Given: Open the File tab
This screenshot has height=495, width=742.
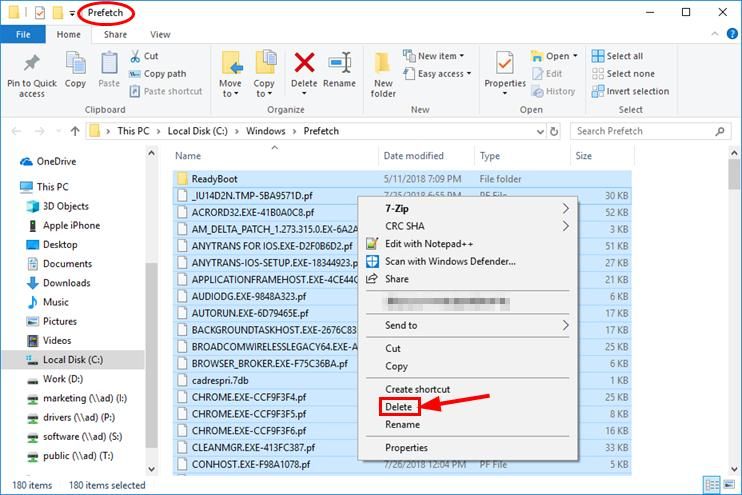Looking at the screenshot, I should pyautogui.click(x=22, y=34).
